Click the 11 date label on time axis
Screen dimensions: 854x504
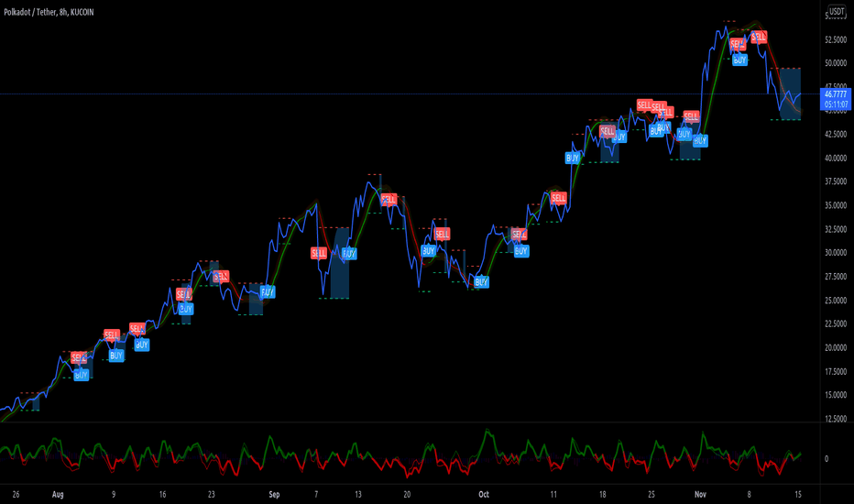click(553, 495)
